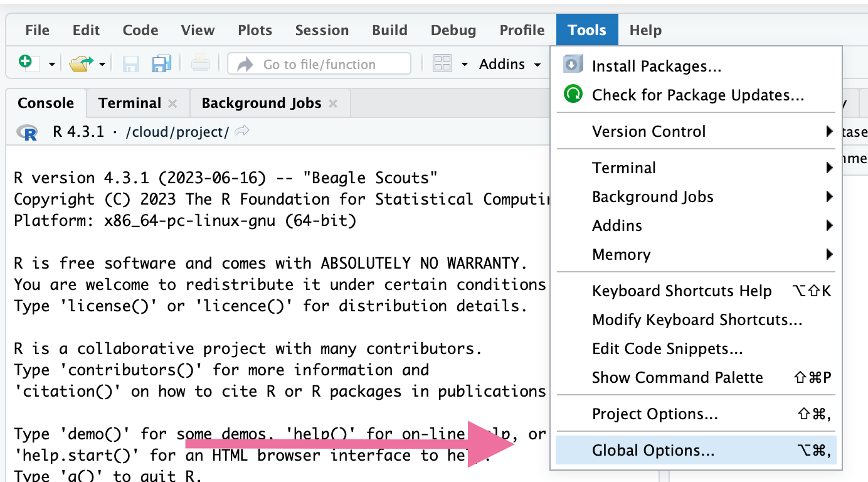Click the Save All documents icon

pyautogui.click(x=161, y=64)
